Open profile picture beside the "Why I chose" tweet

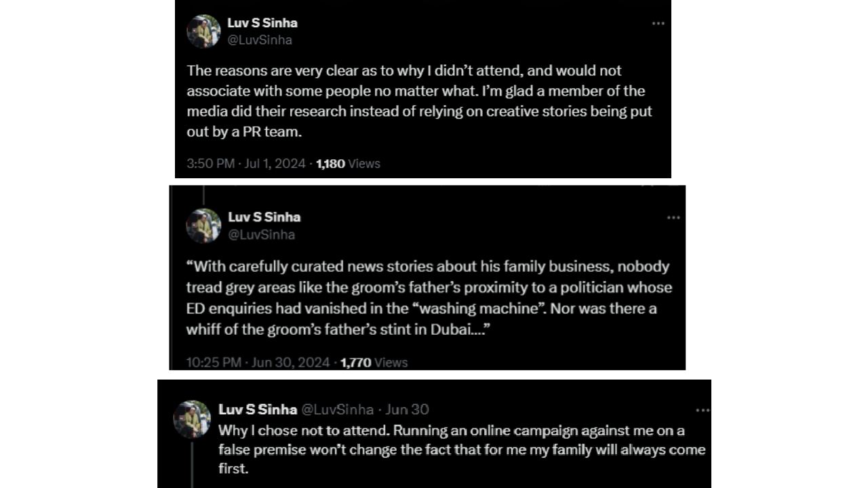coord(192,419)
